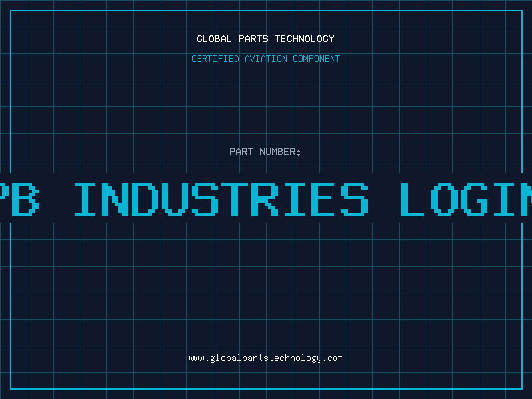The width and height of the screenshot is (532, 399).
Task: Select the CERTIFIED AVIATION COMPONENT subtitle
Action: pyautogui.click(x=265, y=59)
